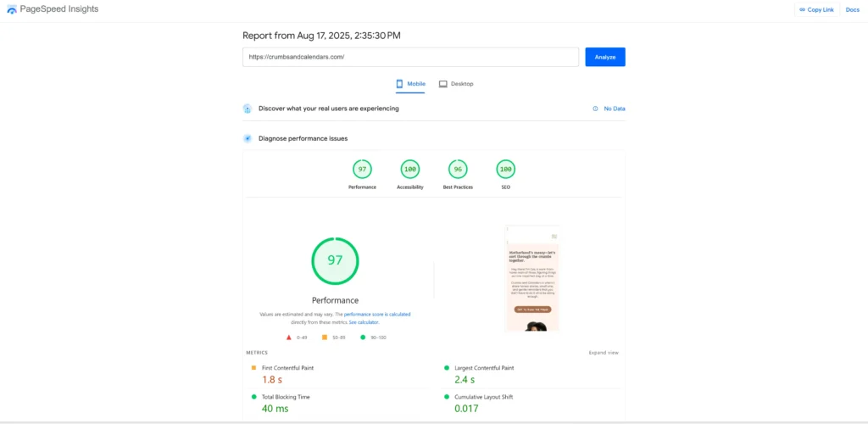Select the 97 Performance score gauge
The width and height of the screenshot is (868, 424).
[x=362, y=169]
